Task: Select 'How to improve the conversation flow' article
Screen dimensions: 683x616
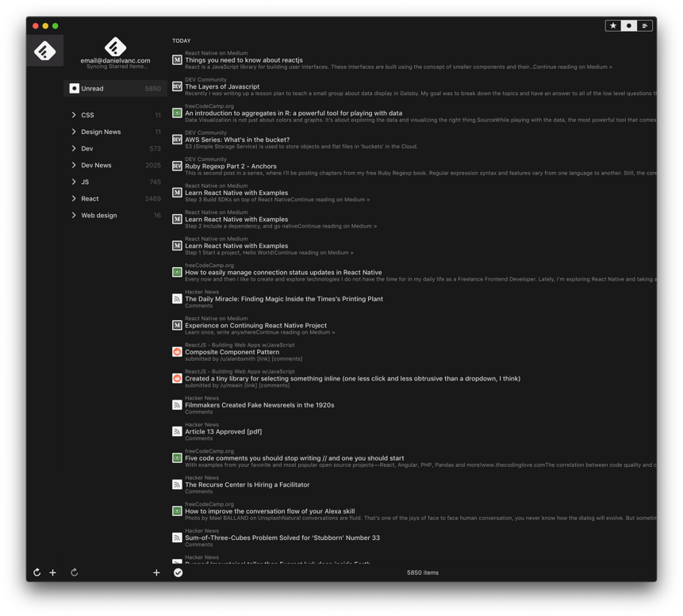Action: [x=270, y=511]
